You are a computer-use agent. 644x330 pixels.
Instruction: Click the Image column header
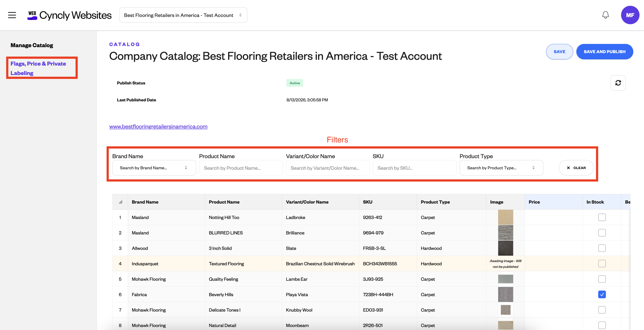505,202
